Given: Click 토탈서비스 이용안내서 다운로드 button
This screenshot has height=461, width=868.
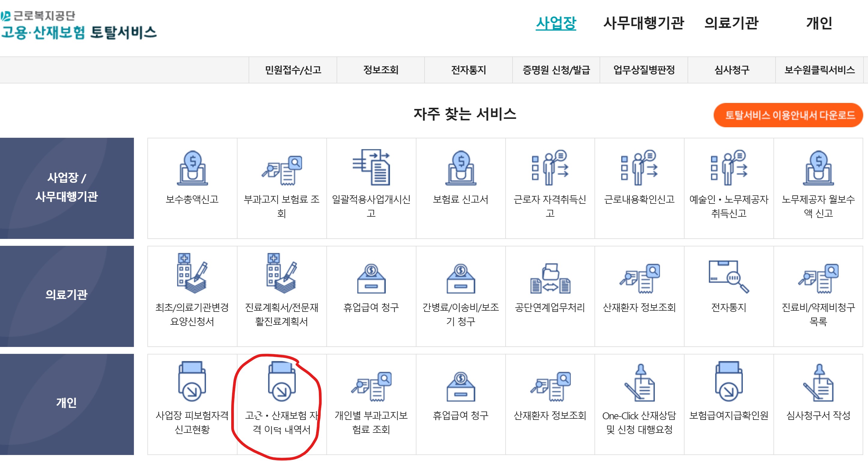Looking at the screenshot, I should [x=788, y=115].
